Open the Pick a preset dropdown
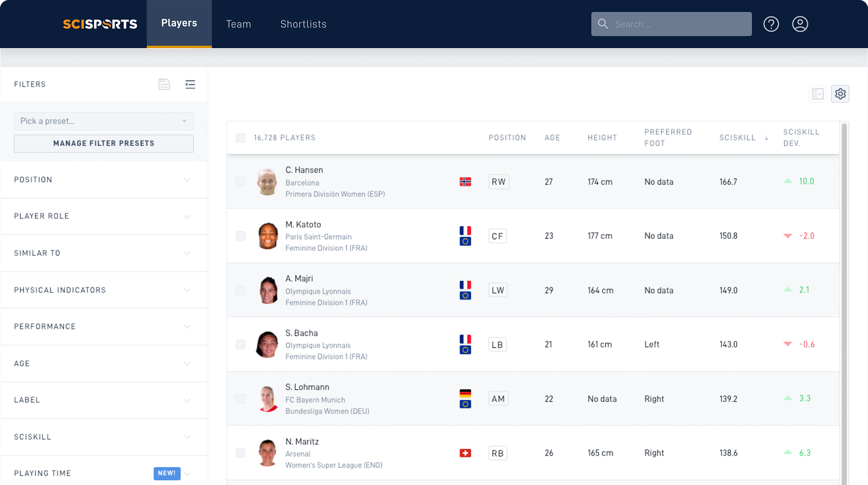Image resolution: width=868 pixels, height=485 pixels. pos(104,121)
